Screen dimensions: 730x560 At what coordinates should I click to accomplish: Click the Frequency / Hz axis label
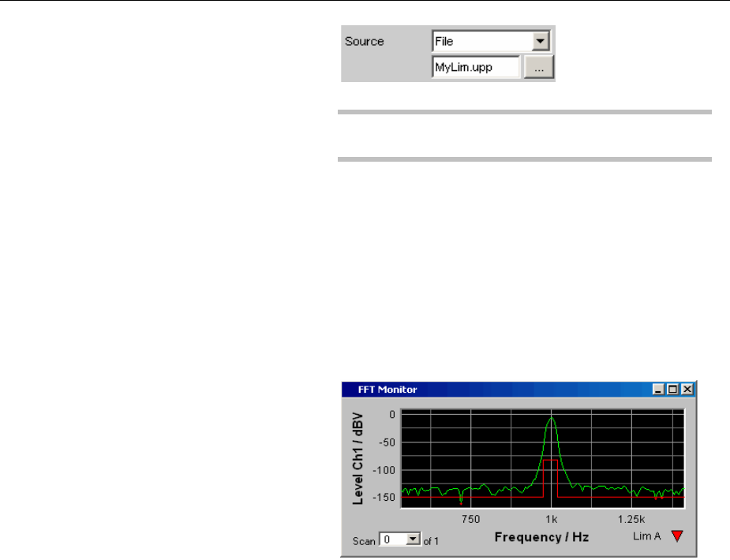[x=541, y=537]
